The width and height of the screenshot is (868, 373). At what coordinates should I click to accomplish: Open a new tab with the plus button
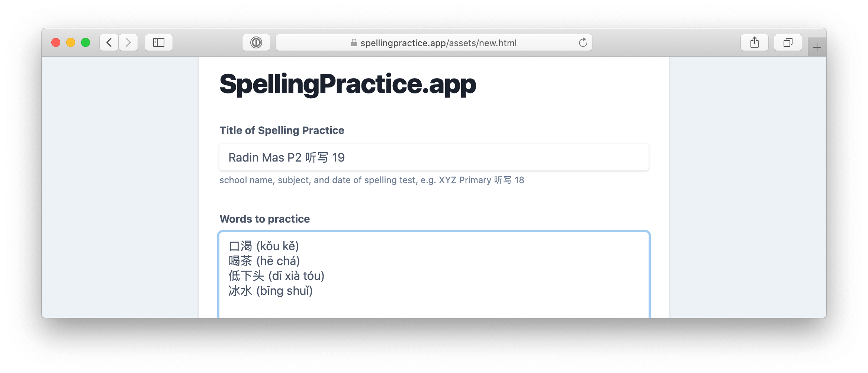817,47
